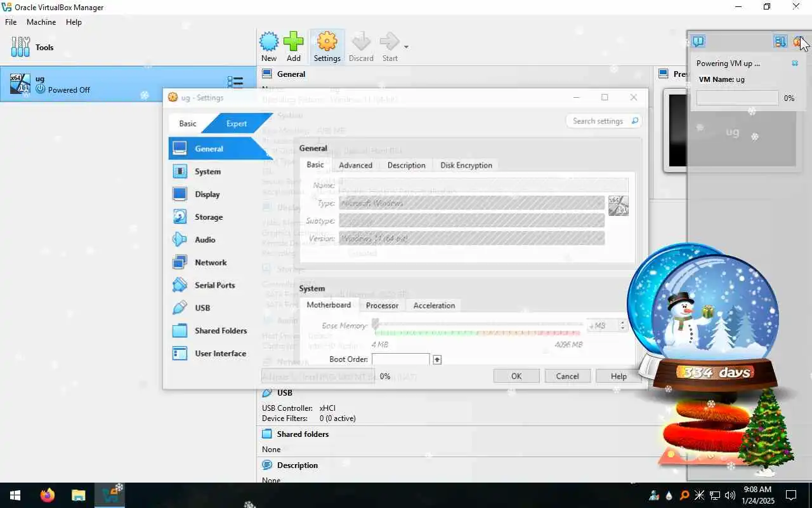Open the ug machine's list menu icon
This screenshot has height=508, width=812.
pos(235,83)
